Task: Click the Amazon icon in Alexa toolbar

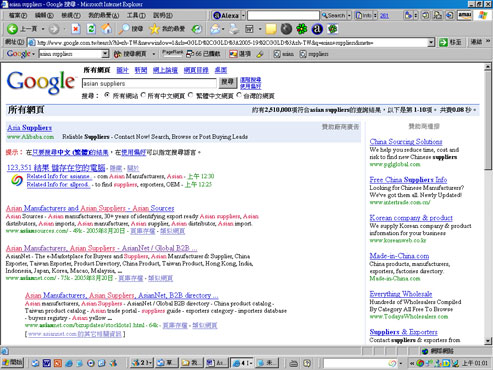Action: 465,15
